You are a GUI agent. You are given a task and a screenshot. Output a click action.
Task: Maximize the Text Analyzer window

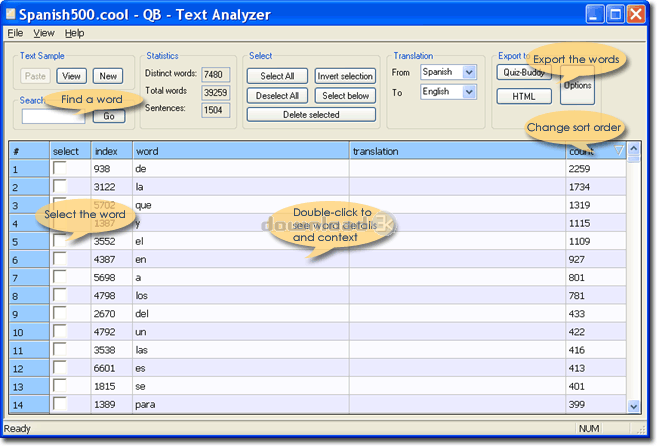[616, 14]
